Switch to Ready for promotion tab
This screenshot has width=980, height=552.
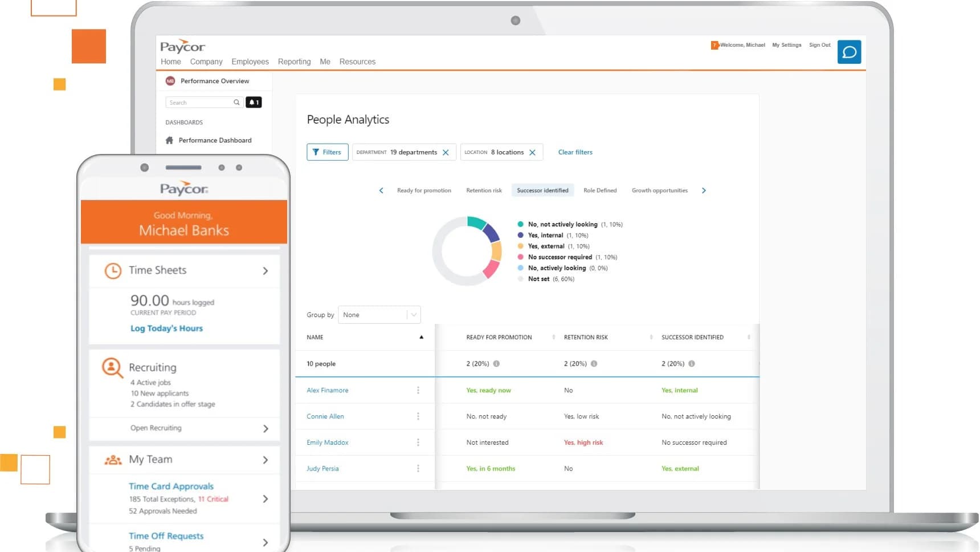(x=424, y=190)
